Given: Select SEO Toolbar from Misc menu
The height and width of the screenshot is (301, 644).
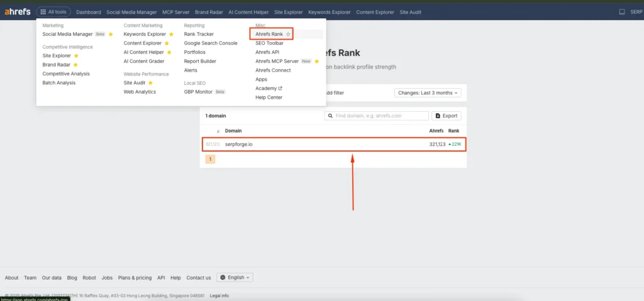Looking at the screenshot, I should (x=269, y=43).
